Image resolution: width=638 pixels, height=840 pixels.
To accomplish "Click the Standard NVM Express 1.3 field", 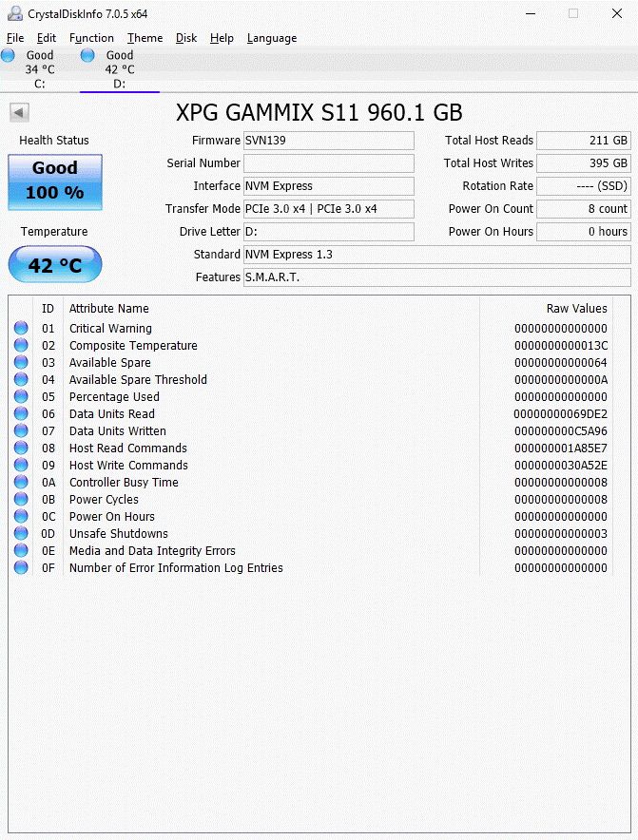I will [437, 255].
